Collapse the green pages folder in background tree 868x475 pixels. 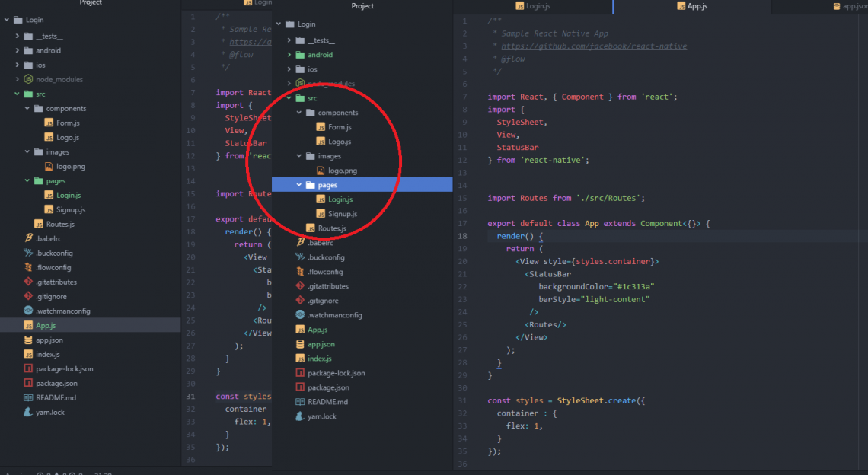pyautogui.click(x=27, y=181)
